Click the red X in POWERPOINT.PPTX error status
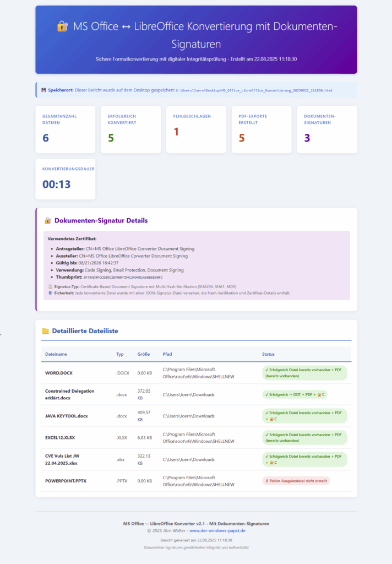The height and width of the screenshot is (564, 392). 267,481
